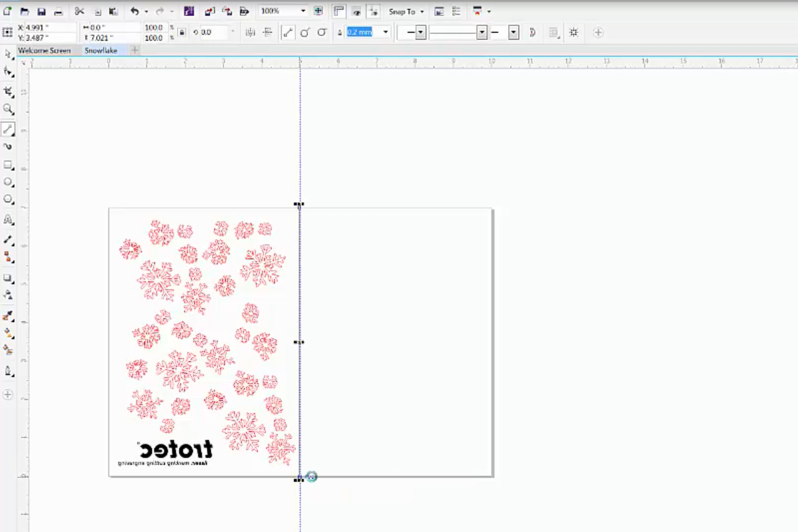Select the Crop tool
798x532 pixels.
point(8,91)
